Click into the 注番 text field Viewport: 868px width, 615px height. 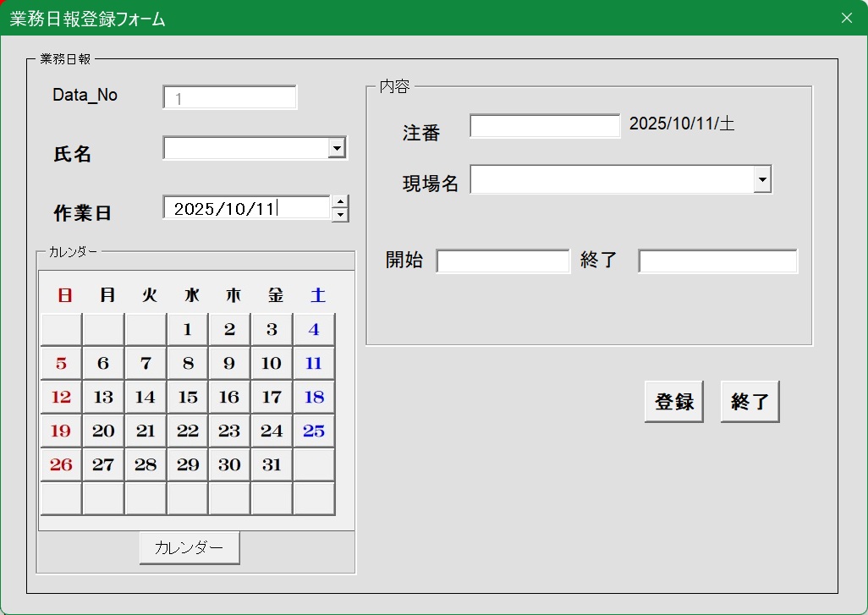click(545, 126)
